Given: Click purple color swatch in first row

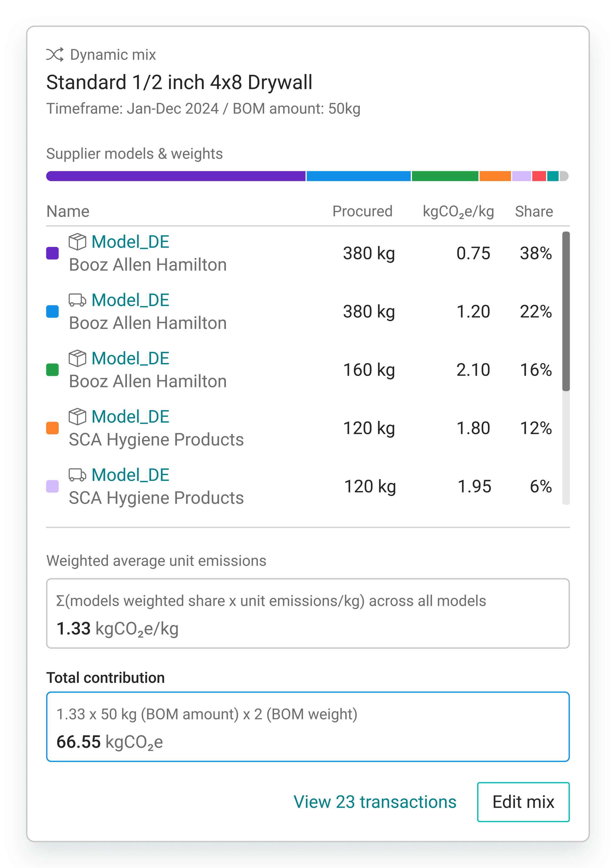Looking at the screenshot, I should pyautogui.click(x=52, y=253).
